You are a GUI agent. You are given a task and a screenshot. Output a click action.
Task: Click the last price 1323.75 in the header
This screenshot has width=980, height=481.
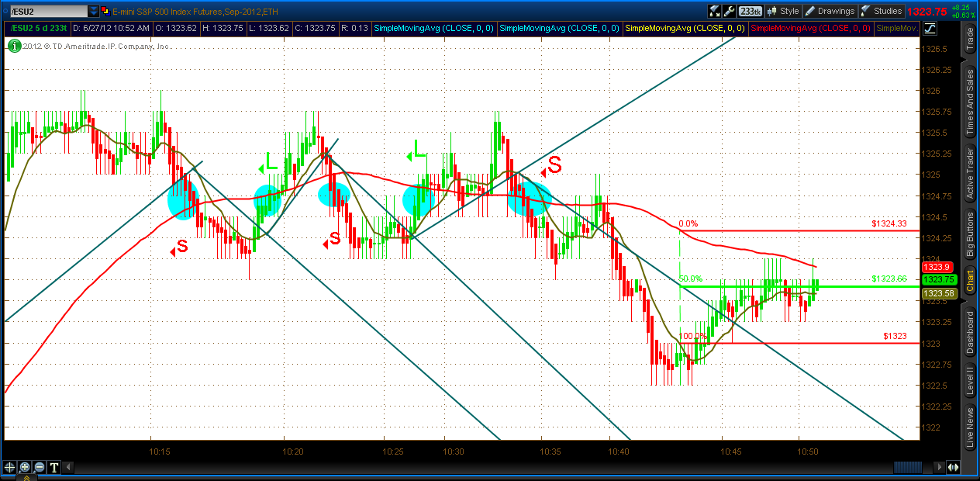click(x=928, y=11)
